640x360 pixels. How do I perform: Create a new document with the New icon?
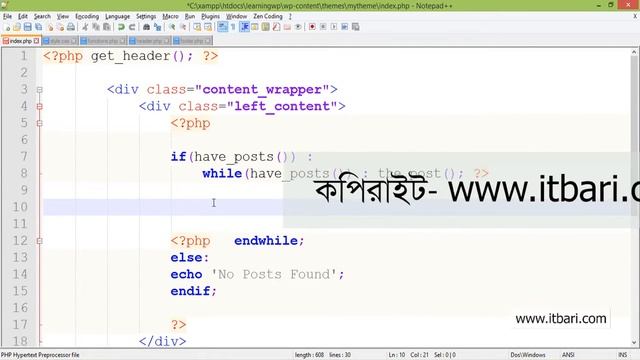tap(7, 27)
